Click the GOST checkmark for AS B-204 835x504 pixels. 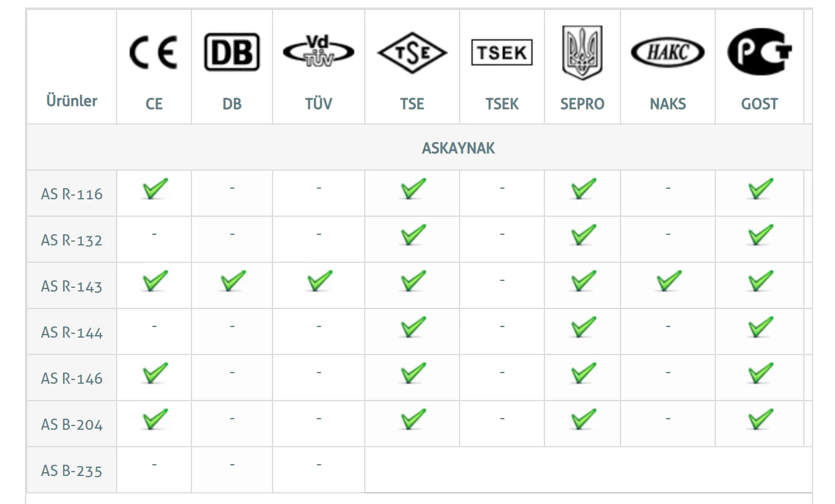(x=760, y=419)
